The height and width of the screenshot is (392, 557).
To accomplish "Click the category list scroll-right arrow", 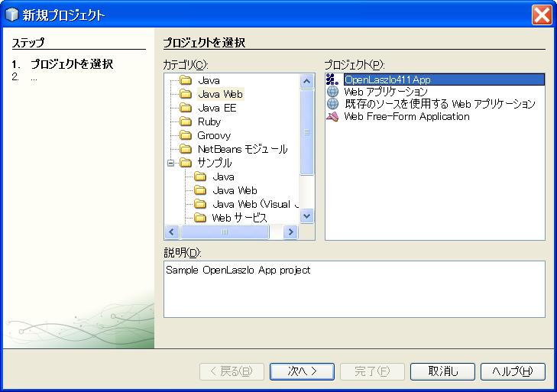I will pyautogui.click(x=290, y=232).
